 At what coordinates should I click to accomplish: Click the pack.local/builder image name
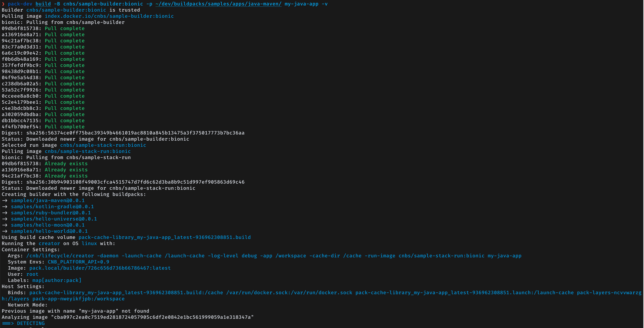tap(100, 268)
